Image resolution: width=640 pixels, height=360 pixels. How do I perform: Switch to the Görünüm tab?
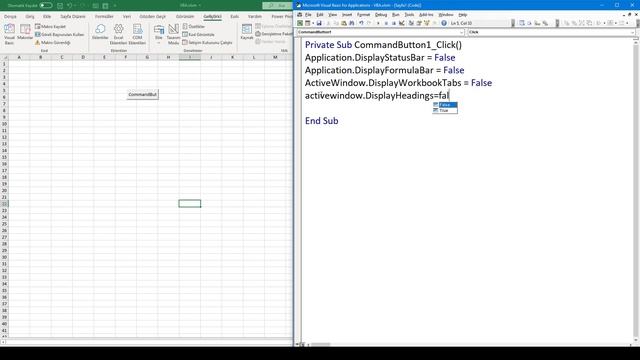click(185, 16)
